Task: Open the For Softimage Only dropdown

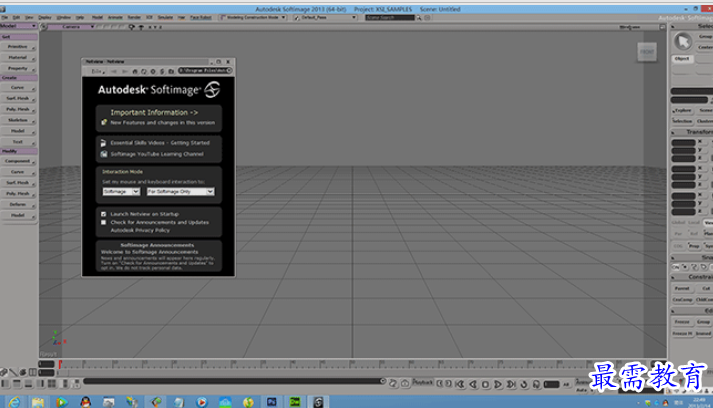Action: click(x=180, y=191)
